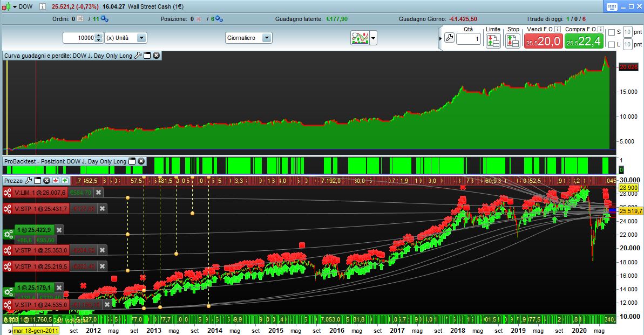Open the Compra F.O. info icon
644x335 pixels.
click(x=600, y=29)
